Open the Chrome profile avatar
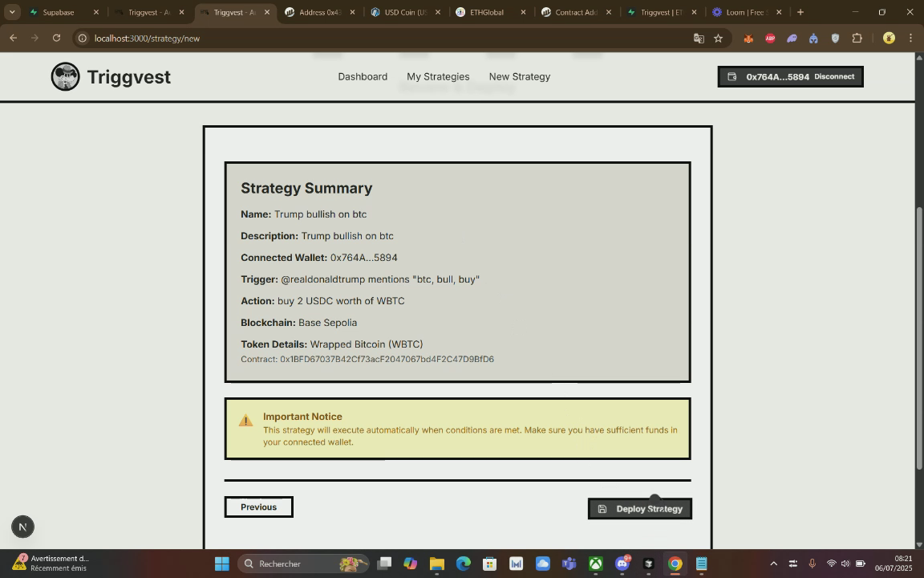Image resolution: width=924 pixels, height=578 pixels. [890, 39]
